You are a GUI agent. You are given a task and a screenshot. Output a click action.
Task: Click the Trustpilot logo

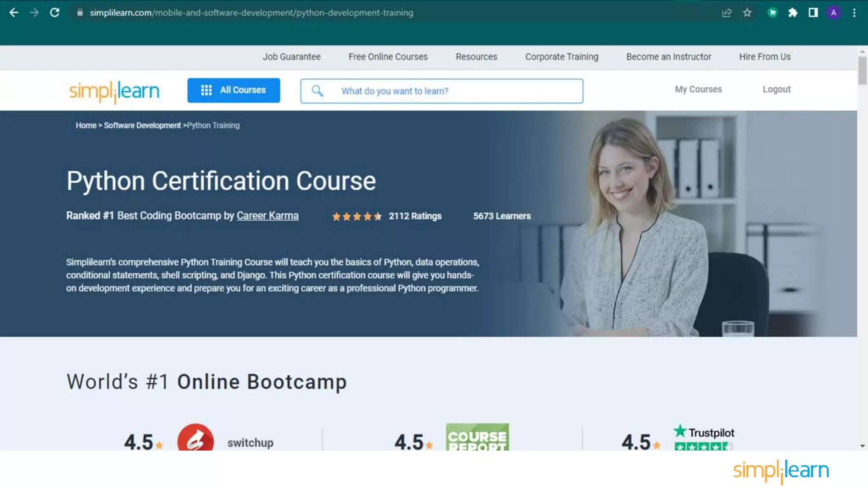coord(704,437)
